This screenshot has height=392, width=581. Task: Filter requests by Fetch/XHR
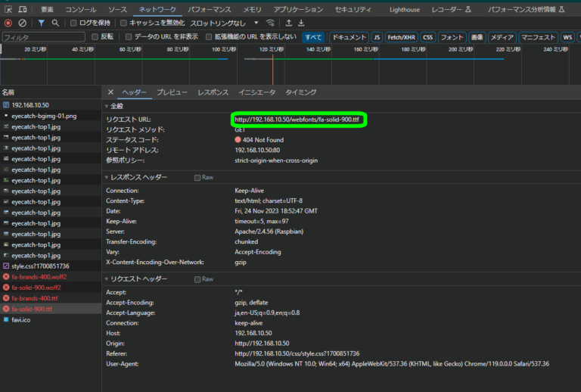click(x=400, y=36)
